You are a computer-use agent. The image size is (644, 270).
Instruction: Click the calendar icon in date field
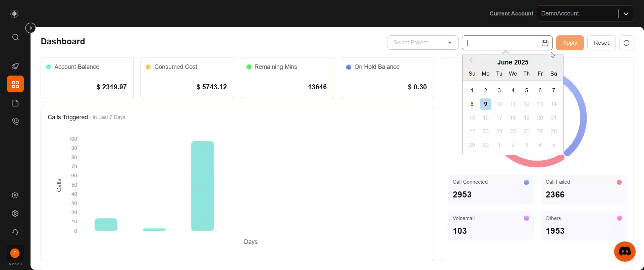click(x=545, y=43)
